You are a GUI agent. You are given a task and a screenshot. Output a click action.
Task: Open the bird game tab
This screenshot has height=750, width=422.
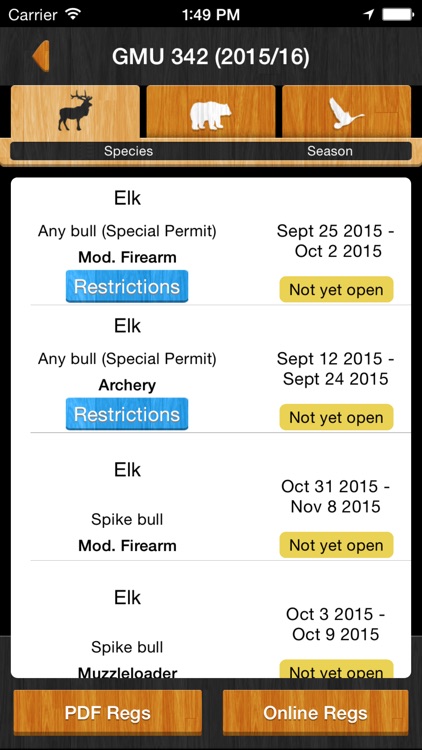pyautogui.click(x=346, y=112)
